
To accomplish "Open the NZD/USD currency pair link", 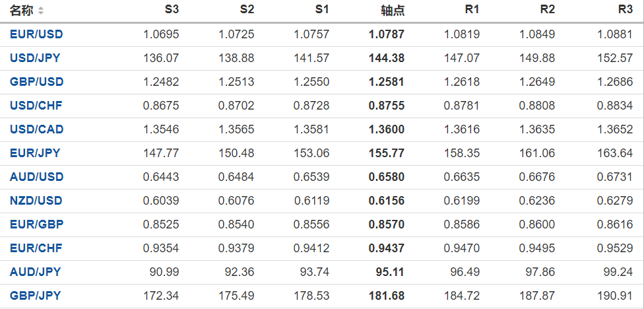I will click(x=36, y=201).
